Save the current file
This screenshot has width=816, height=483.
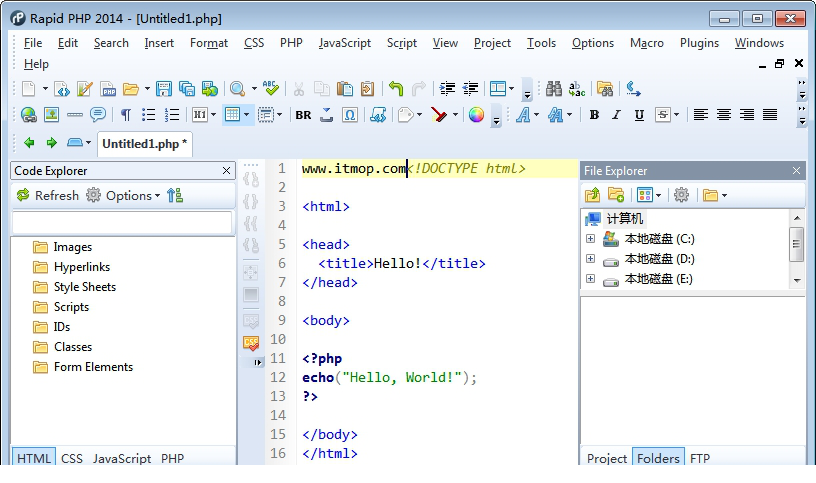(x=163, y=89)
